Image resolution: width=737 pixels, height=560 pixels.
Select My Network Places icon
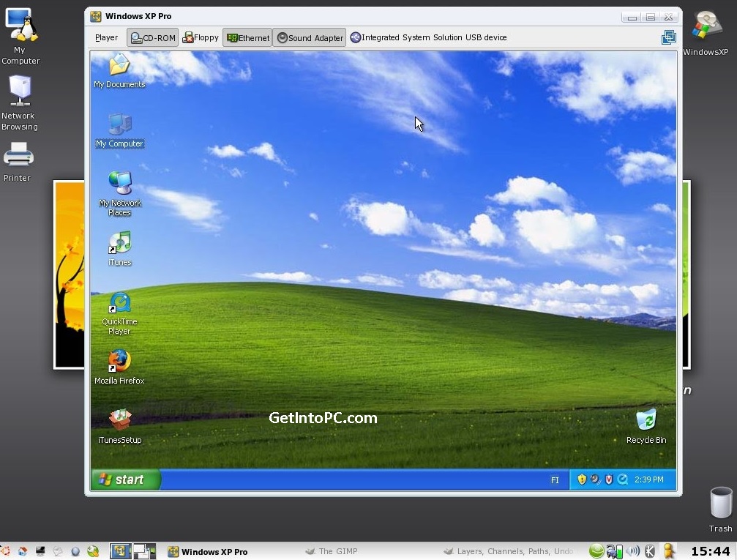click(119, 194)
